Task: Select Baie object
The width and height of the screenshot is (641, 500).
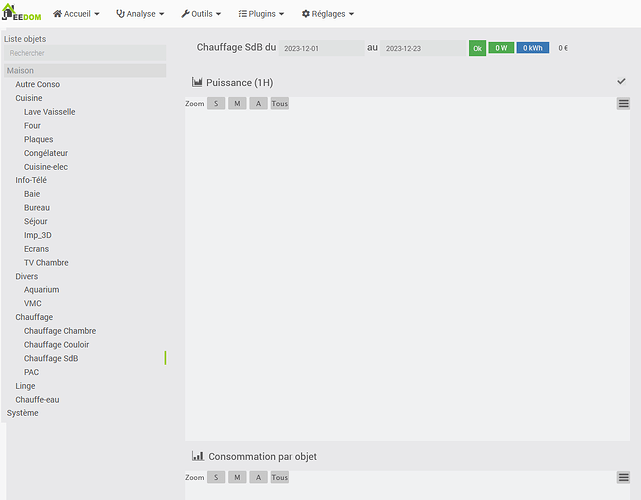Action: [32, 194]
